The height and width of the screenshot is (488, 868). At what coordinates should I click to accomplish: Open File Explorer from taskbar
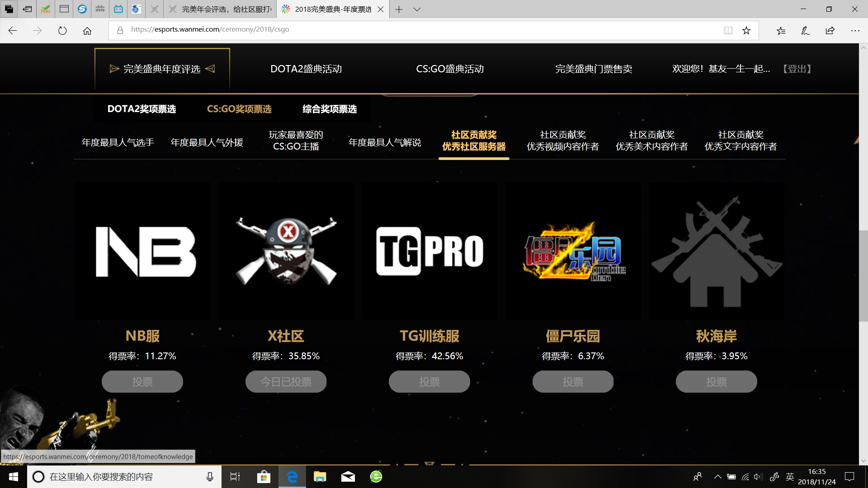pos(320,477)
